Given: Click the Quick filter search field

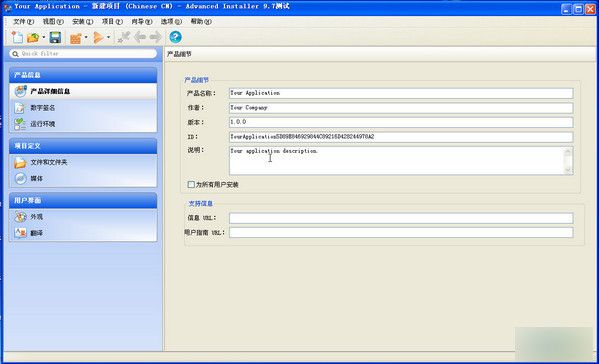Looking at the screenshot, I should [83, 54].
